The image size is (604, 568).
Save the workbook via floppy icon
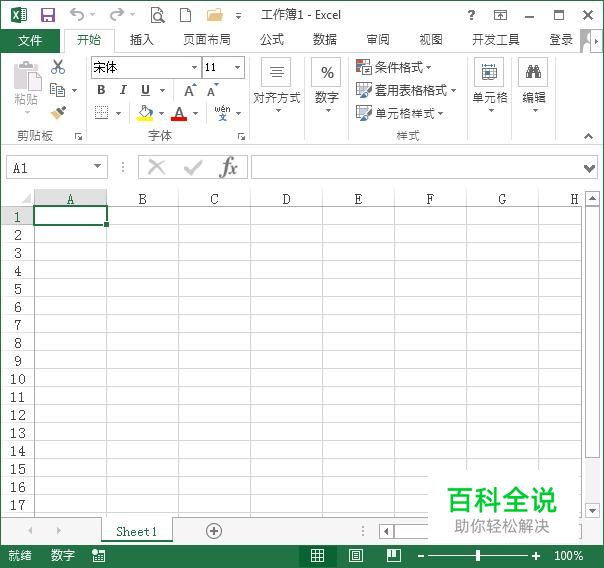pyautogui.click(x=48, y=15)
